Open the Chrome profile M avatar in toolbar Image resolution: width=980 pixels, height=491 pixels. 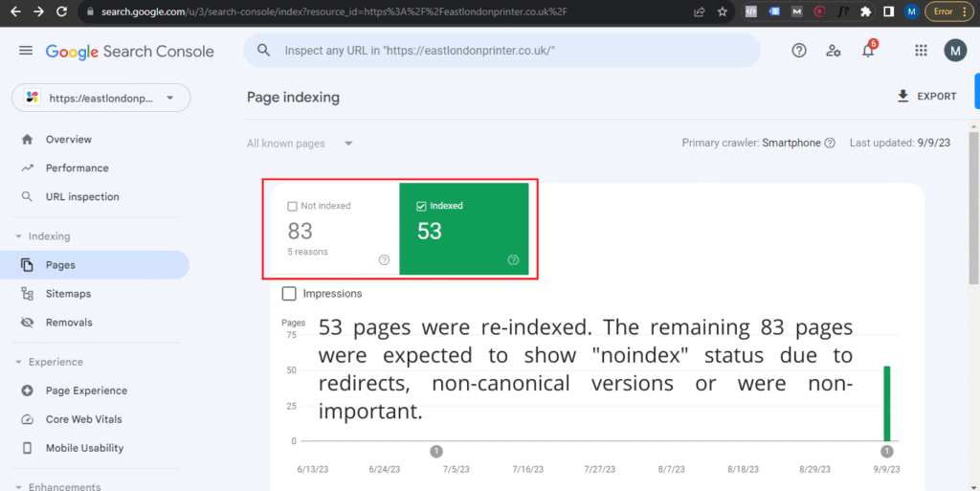911,11
